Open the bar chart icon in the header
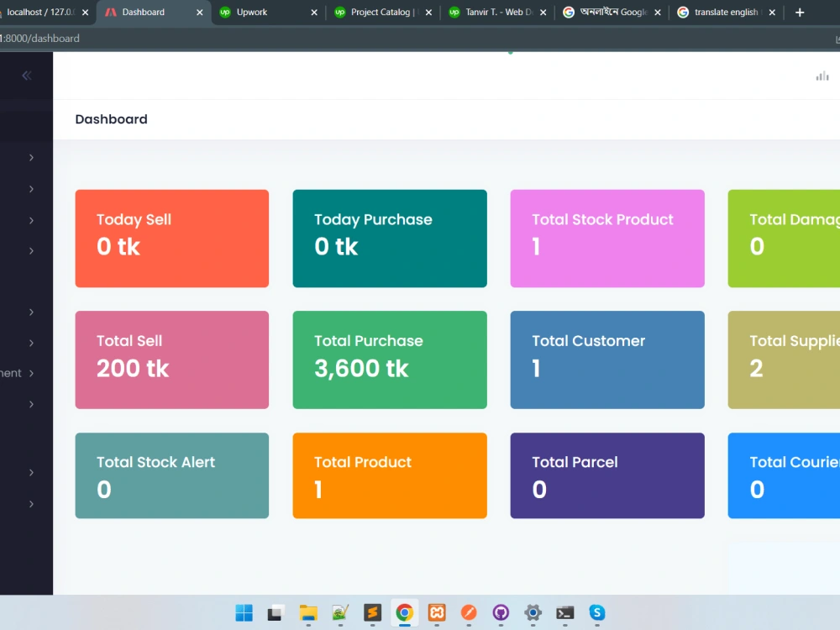The image size is (840, 630). (822, 76)
